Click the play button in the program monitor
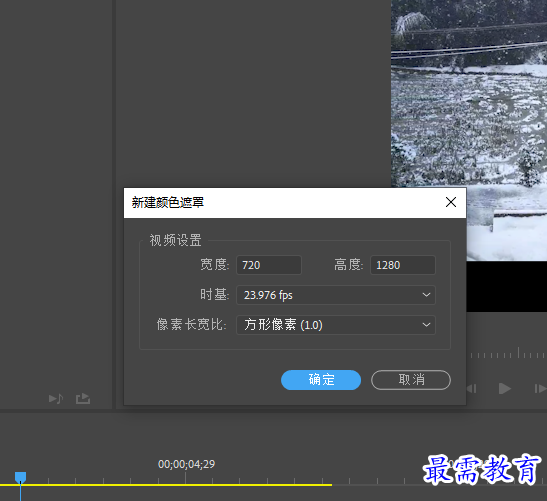This screenshot has width=547, height=501. point(504,388)
